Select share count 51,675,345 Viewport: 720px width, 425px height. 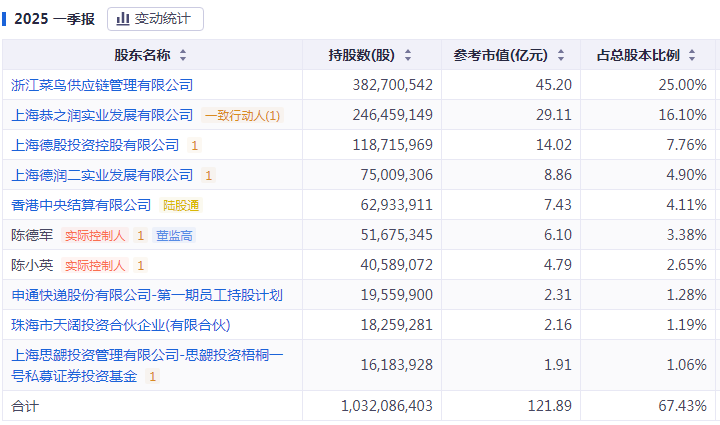click(x=397, y=235)
